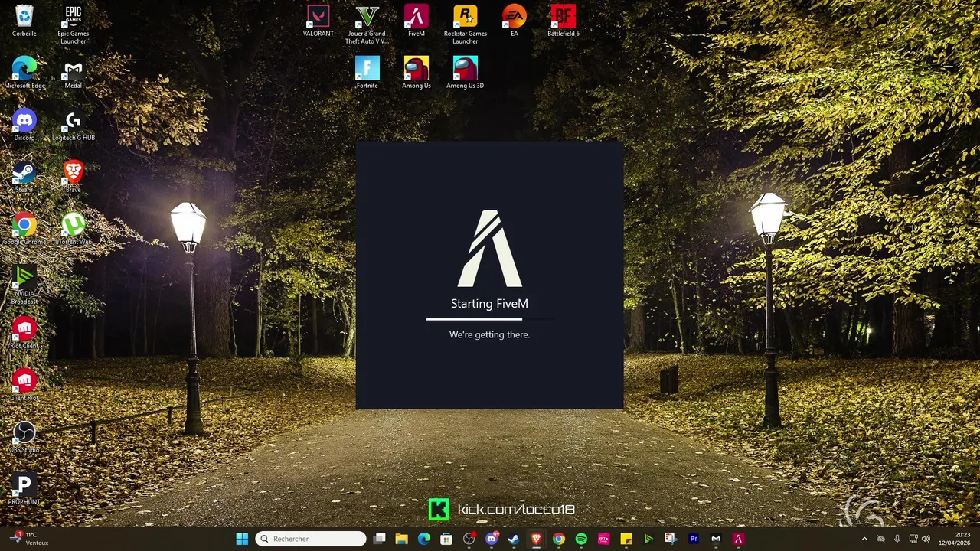Click the microphone icon in system tray
The image size is (980, 551).
tap(897, 539)
